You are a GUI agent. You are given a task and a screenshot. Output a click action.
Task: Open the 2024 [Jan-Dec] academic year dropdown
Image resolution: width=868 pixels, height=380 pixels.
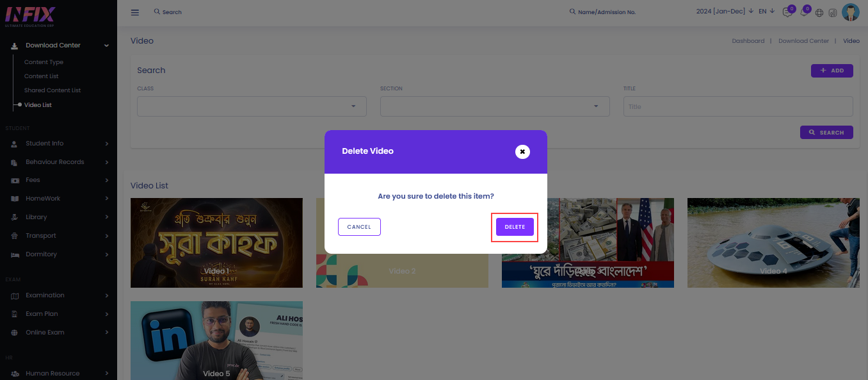click(x=725, y=12)
